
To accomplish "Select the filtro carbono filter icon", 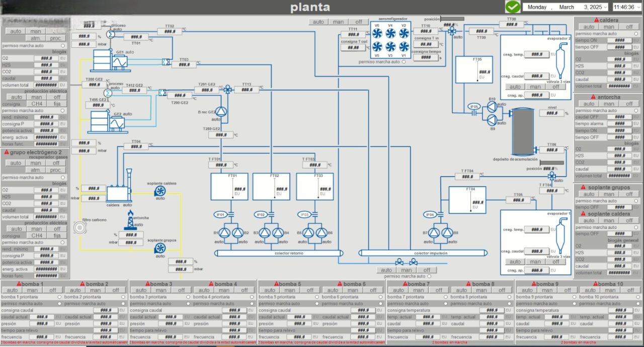I will coord(79,229).
